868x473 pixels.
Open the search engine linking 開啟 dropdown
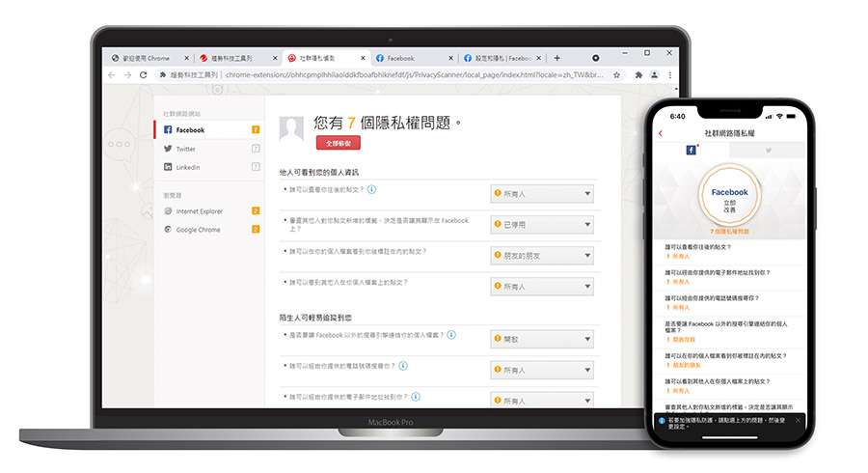coord(542,339)
